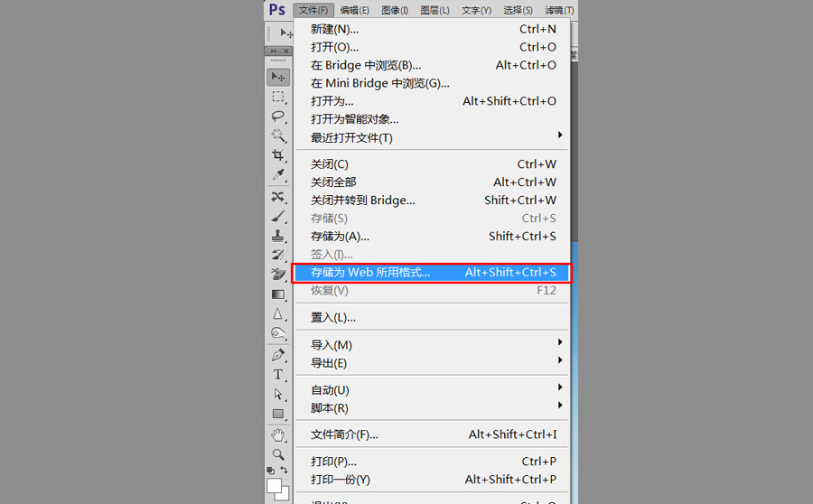Open foreground color swatch picker
Screen dimensions: 813x504
[x=274, y=486]
